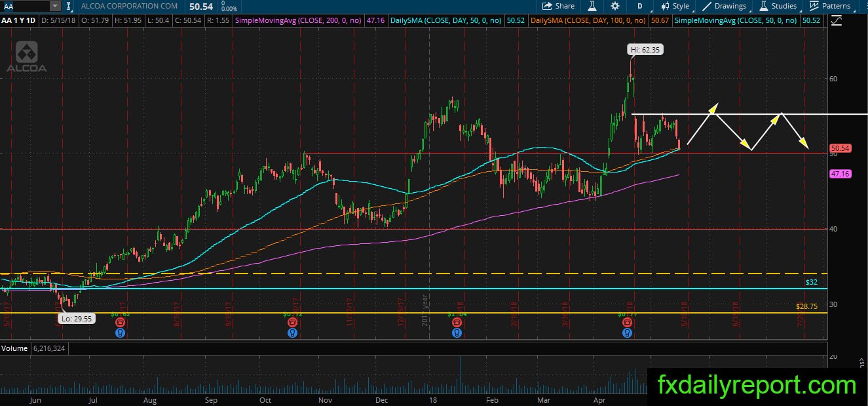868x406 pixels.
Task: Click the 47.16 value after the 200 SMA label
Action: pyautogui.click(x=375, y=21)
